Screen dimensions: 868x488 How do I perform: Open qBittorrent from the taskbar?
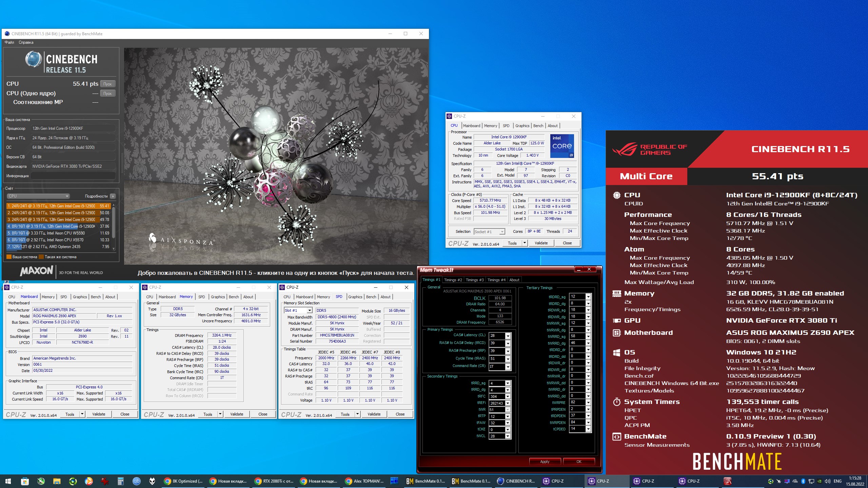136,481
